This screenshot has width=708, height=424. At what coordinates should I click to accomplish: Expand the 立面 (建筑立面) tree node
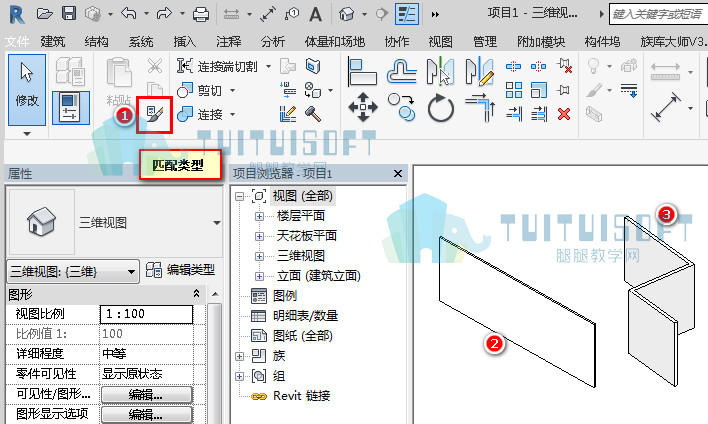259,276
